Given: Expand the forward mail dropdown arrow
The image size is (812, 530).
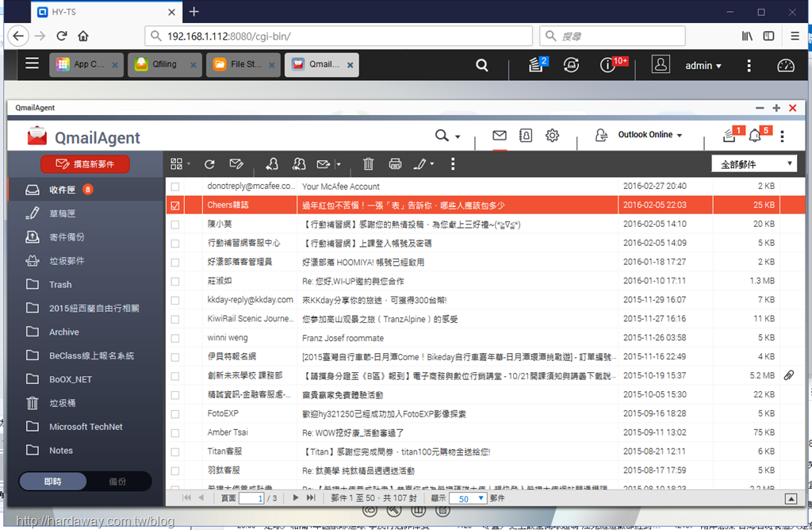Looking at the screenshot, I should tap(339, 164).
